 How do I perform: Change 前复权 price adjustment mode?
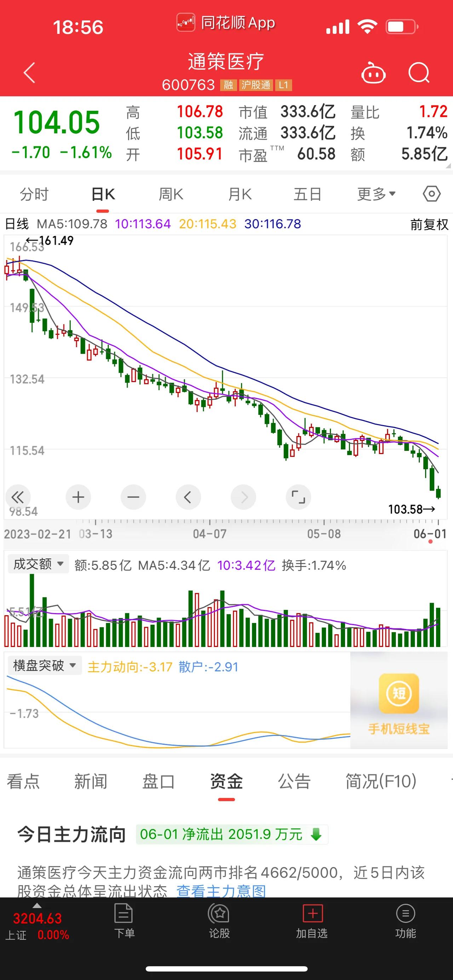pyautogui.click(x=429, y=224)
